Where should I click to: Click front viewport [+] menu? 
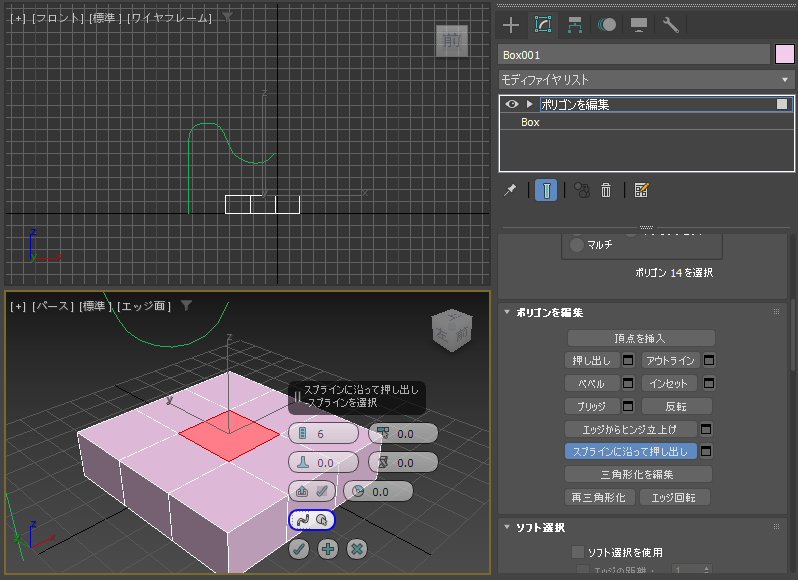click(18, 18)
